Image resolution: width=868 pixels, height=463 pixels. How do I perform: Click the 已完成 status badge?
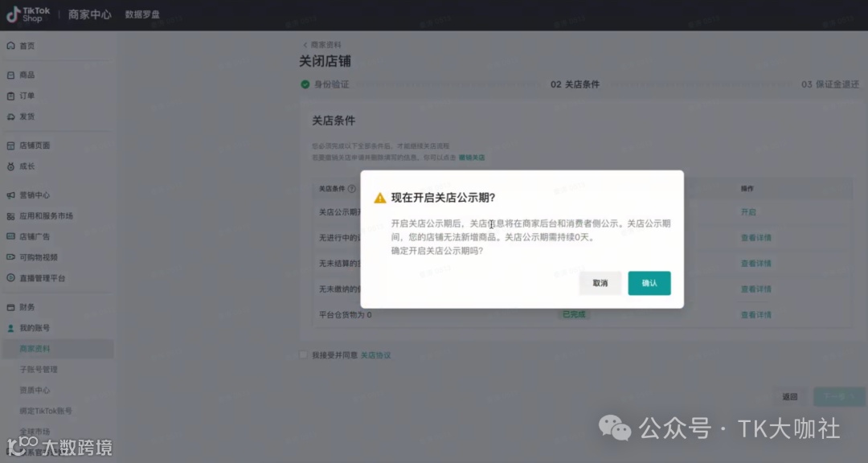click(574, 314)
